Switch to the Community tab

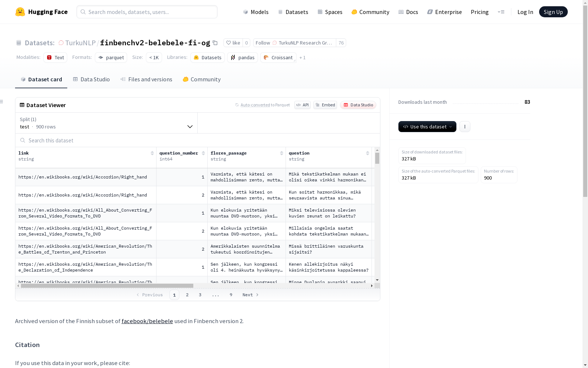[202, 79]
